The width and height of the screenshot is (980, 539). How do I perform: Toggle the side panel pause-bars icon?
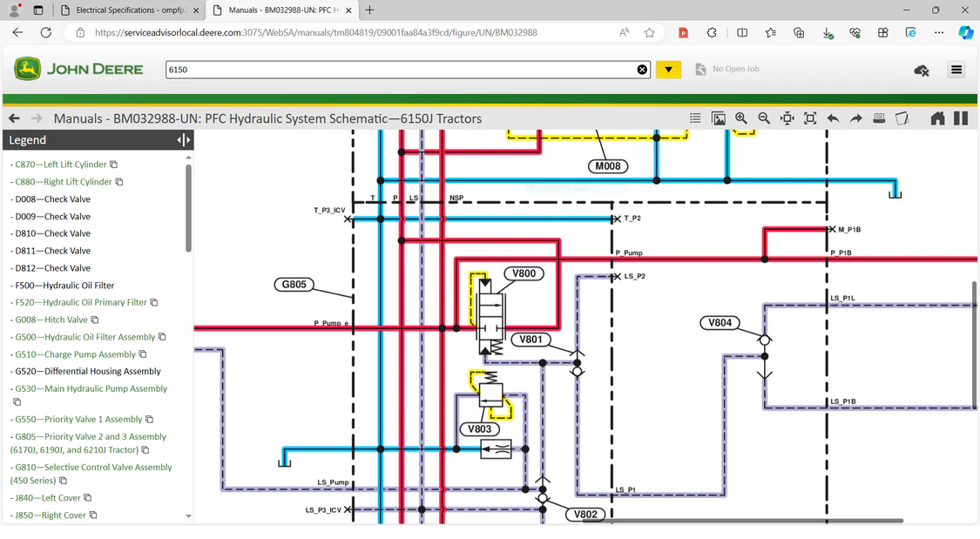(961, 118)
